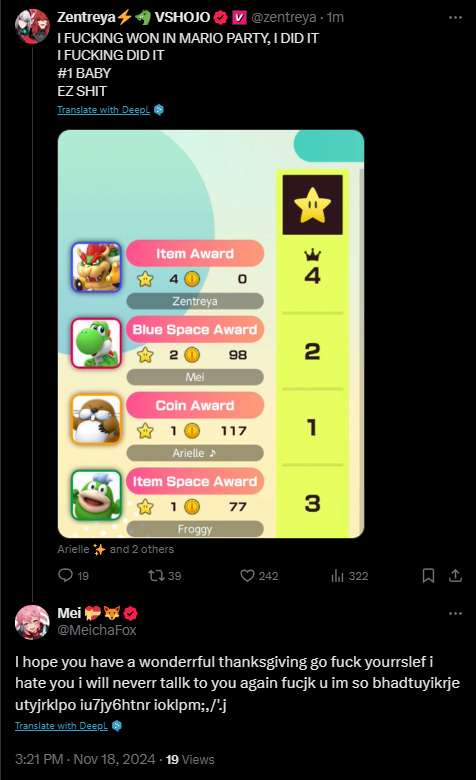This screenshot has height=780, width=476.
Task: Bookmark Zentreya's tweet
Action: [428, 576]
